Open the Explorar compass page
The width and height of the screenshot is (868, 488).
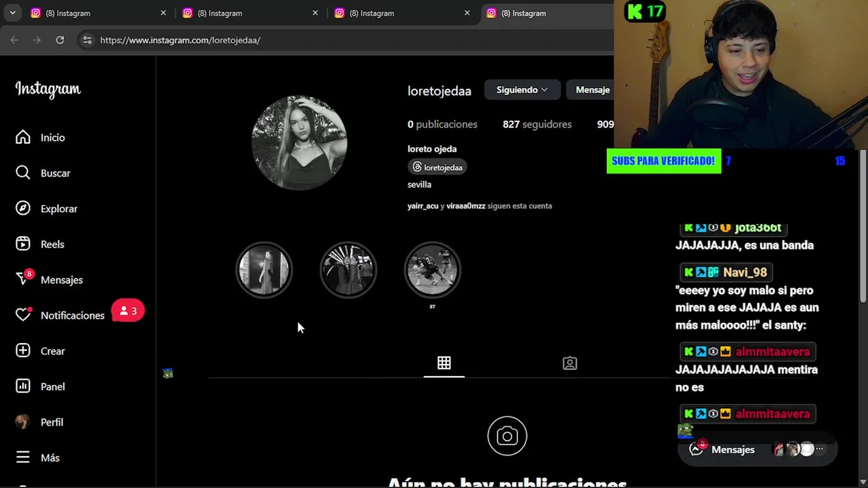46,209
